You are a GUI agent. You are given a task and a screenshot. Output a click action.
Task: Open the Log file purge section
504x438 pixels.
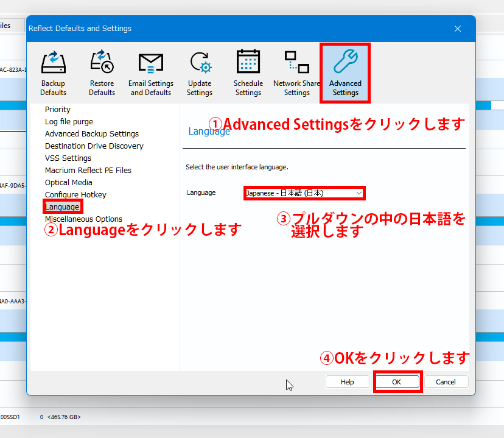coord(69,122)
